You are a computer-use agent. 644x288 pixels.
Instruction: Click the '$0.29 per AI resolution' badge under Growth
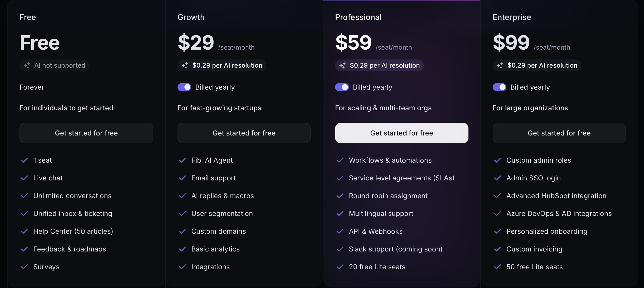point(221,65)
